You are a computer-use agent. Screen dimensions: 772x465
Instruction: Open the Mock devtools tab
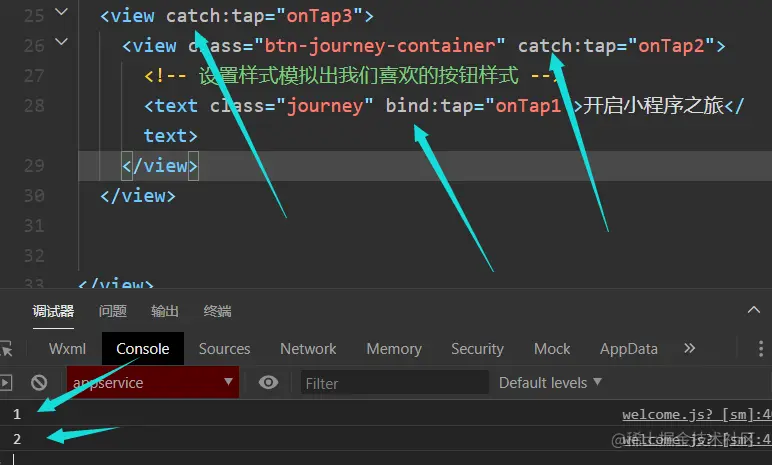point(552,349)
